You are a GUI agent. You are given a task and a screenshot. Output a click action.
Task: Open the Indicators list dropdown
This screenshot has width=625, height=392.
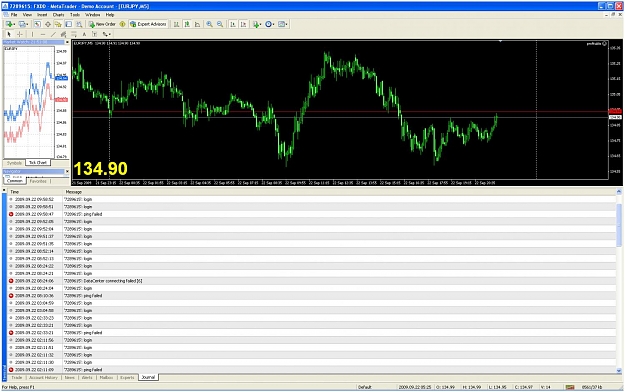pos(257,24)
